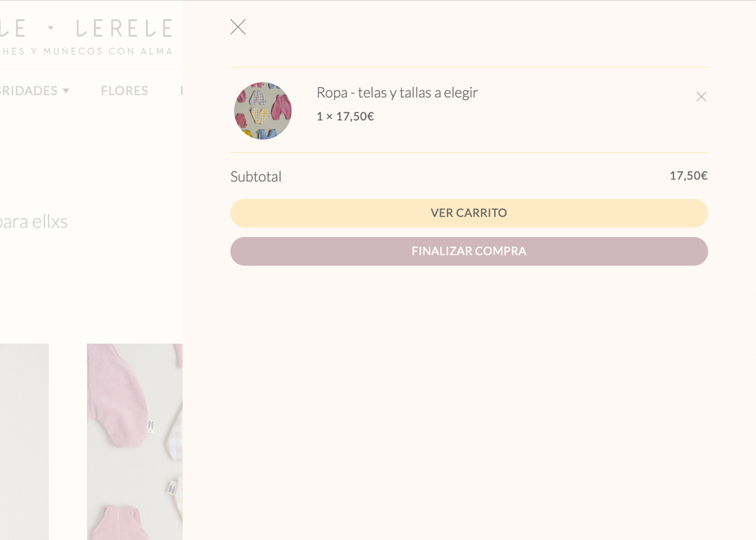Close the cart side panel
This screenshot has height=540, width=756.
(238, 27)
